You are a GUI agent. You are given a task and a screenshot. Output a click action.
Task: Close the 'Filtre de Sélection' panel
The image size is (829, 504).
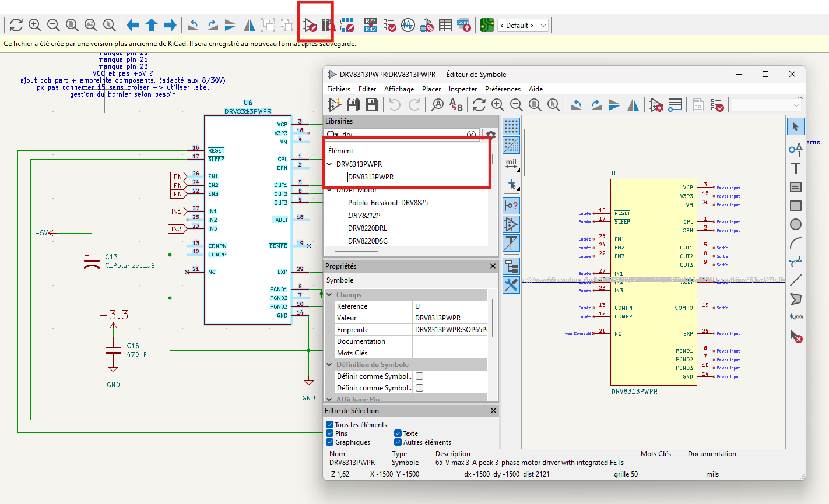coord(493,411)
